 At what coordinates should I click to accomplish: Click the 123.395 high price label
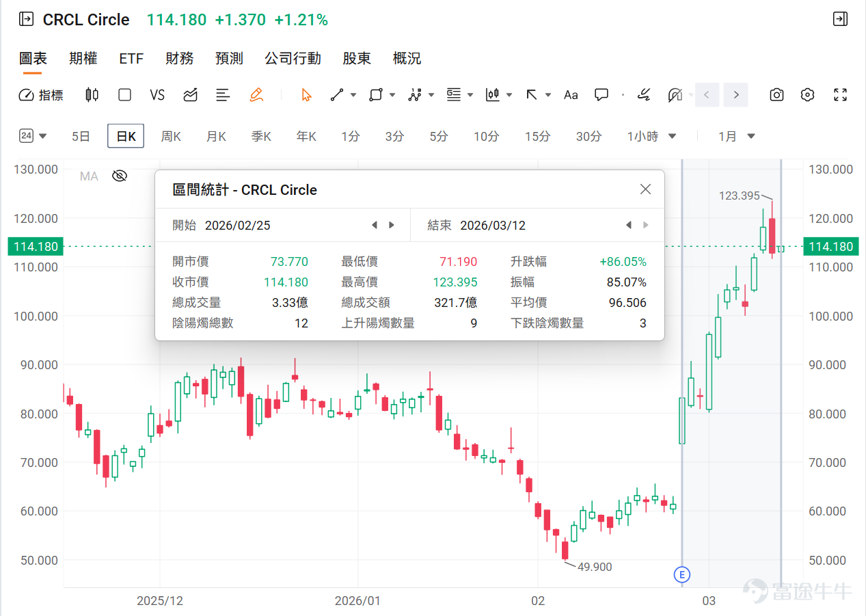point(740,196)
